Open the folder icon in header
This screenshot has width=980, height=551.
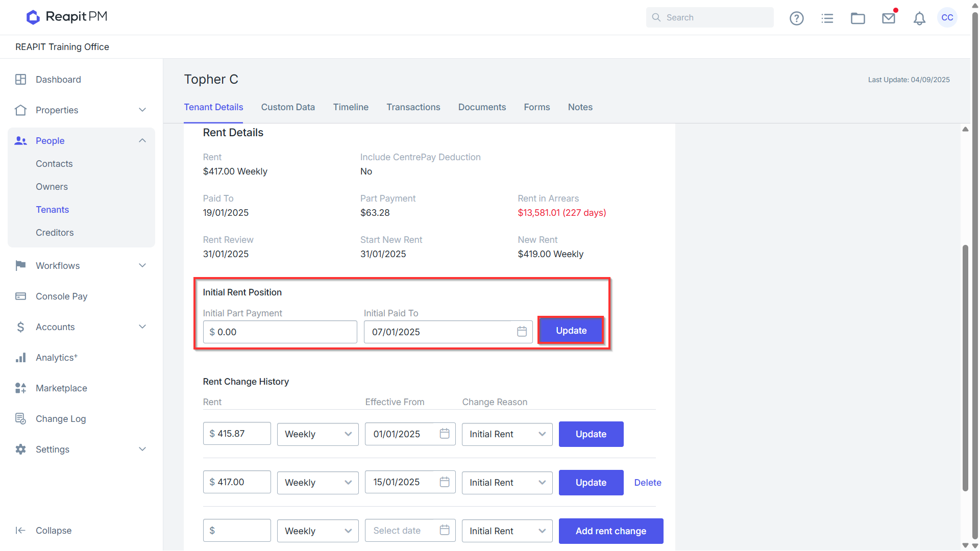[857, 18]
